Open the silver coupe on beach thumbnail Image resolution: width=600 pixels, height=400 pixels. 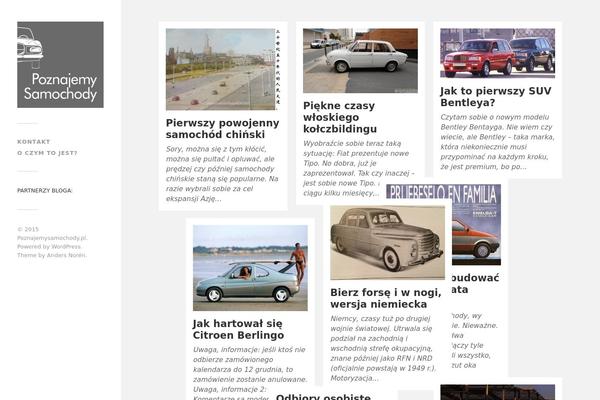pos(250,268)
